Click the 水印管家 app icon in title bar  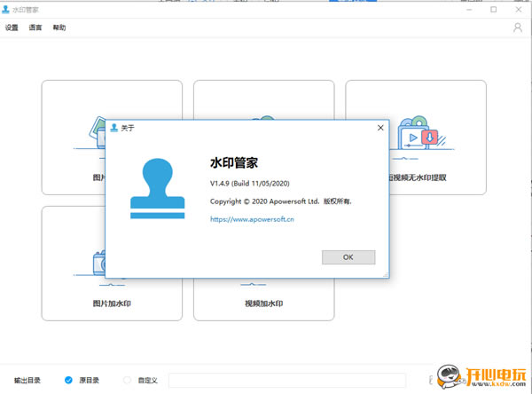click(x=6, y=10)
